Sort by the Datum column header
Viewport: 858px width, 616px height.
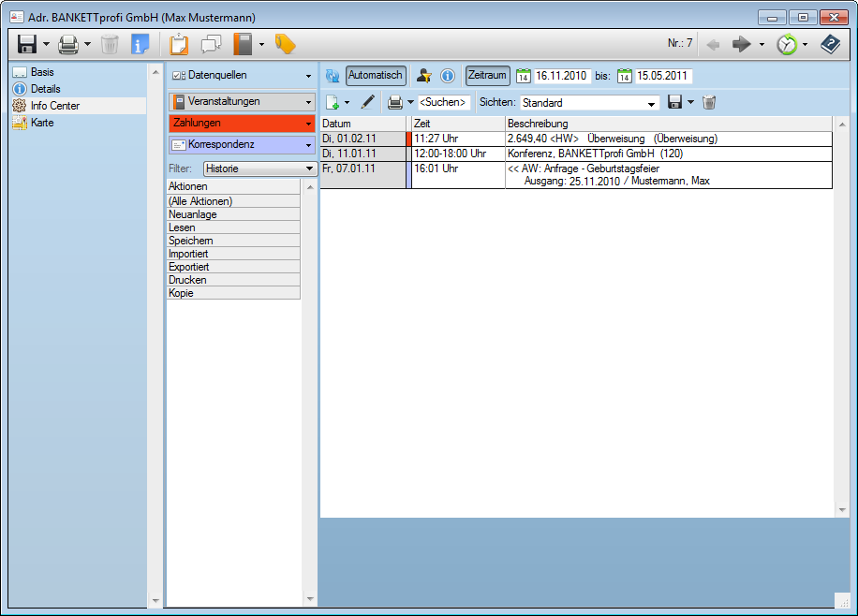tap(362, 124)
